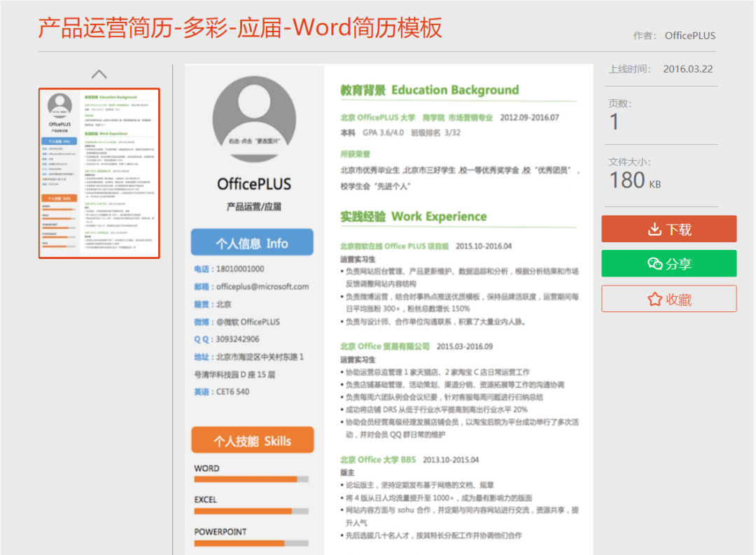The height and width of the screenshot is (555, 756).
Task: Click the 实践经验 Work Experience heading
Action: tap(414, 216)
